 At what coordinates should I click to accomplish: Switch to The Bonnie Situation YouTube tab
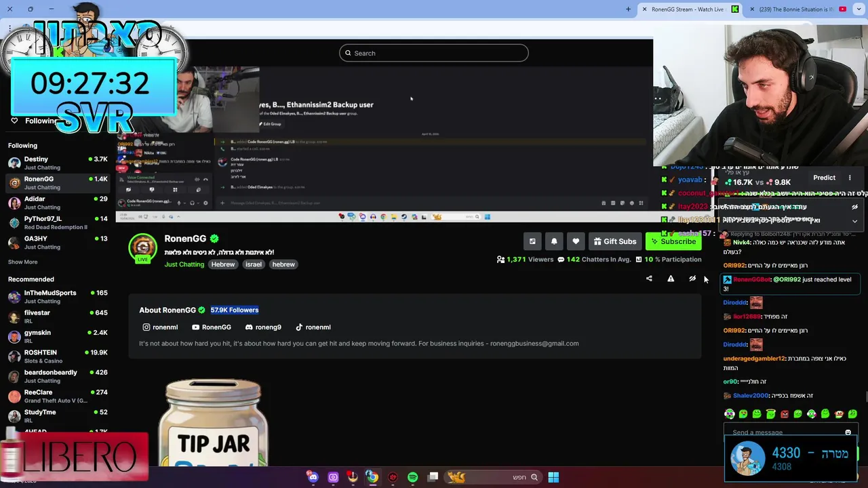[x=796, y=9]
